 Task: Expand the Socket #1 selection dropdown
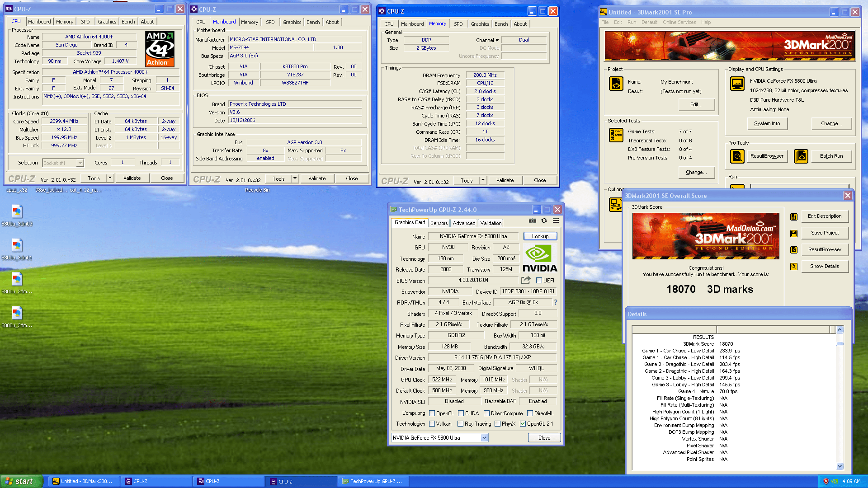tap(80, 163)
